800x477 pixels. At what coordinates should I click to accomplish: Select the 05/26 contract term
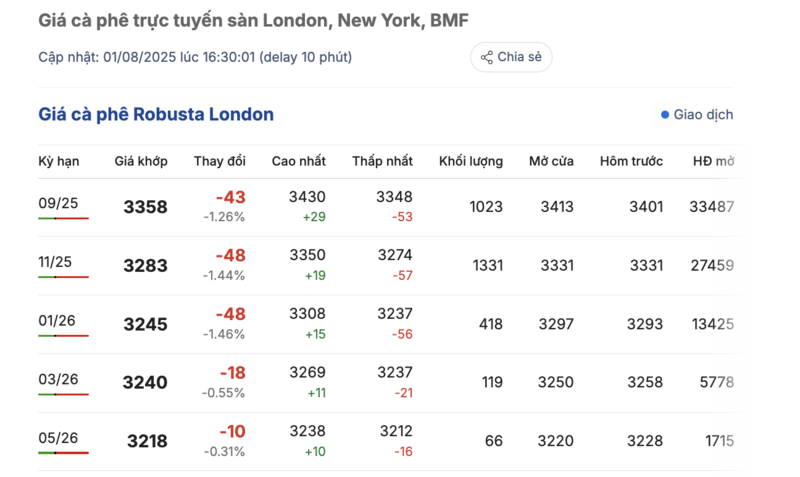(x=58, y=438)
